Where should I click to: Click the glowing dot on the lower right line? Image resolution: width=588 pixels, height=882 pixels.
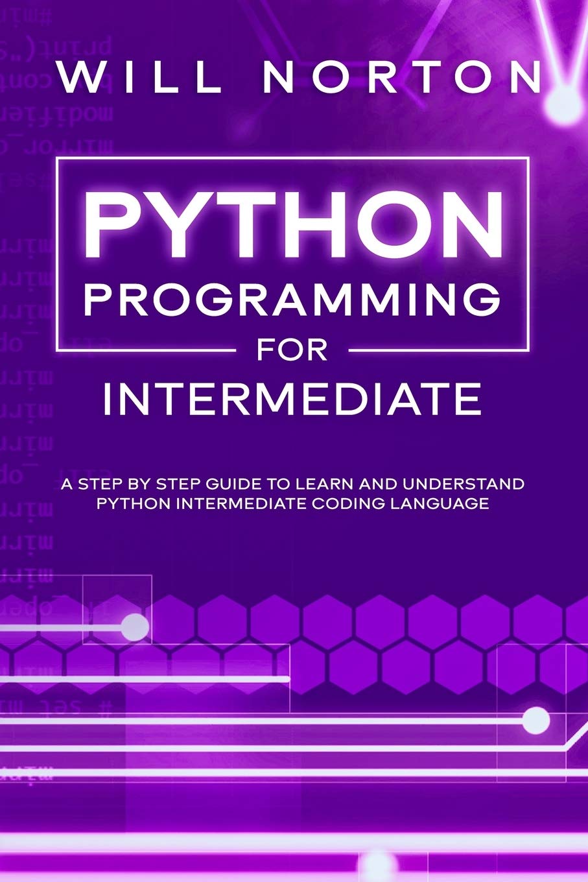[x=535, y=721]
